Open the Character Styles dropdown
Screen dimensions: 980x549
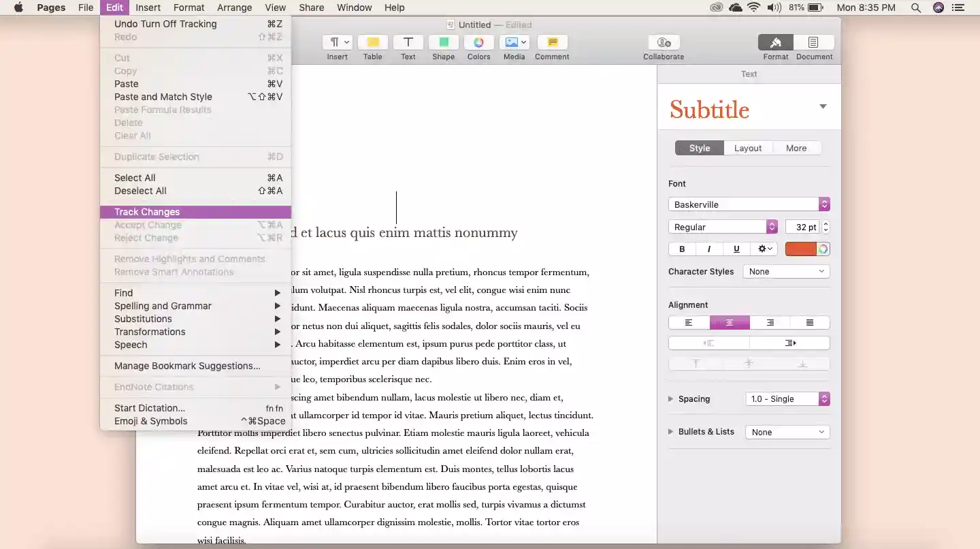786,271
